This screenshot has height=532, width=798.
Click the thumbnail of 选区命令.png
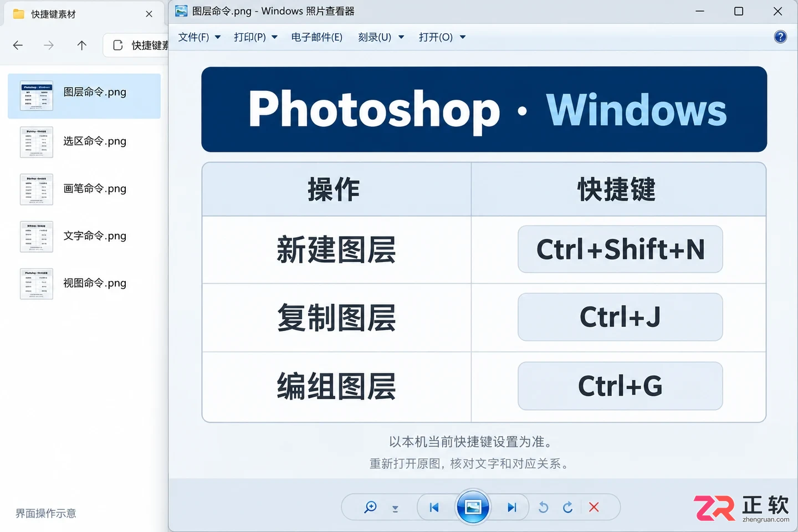tap(37, 142)
